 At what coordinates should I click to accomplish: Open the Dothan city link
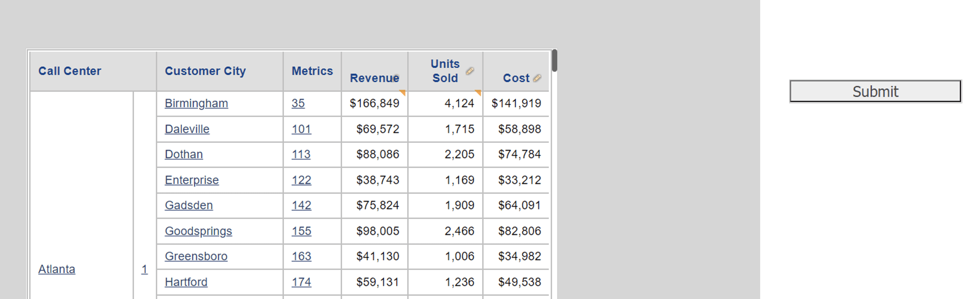tap(184, 154)
